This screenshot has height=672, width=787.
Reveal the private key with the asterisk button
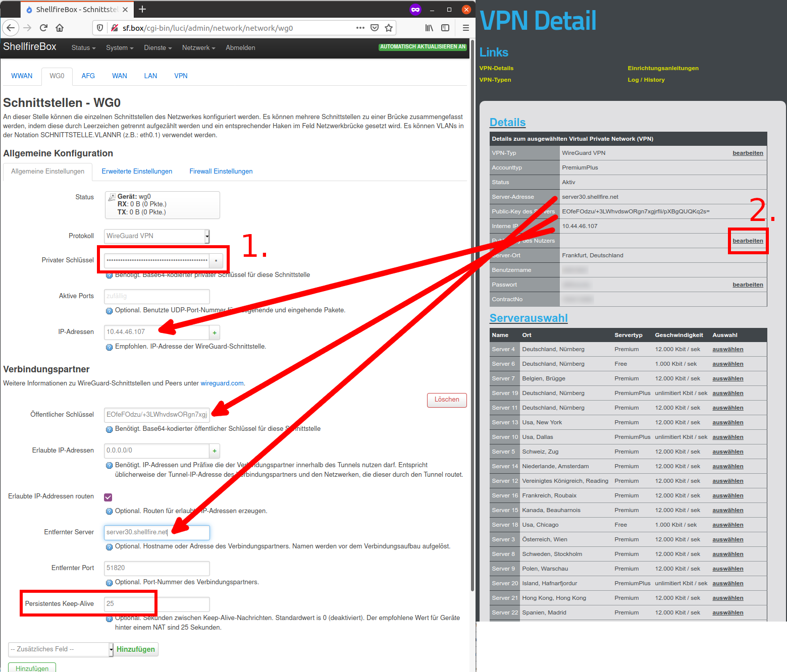(x=216, y=261)
